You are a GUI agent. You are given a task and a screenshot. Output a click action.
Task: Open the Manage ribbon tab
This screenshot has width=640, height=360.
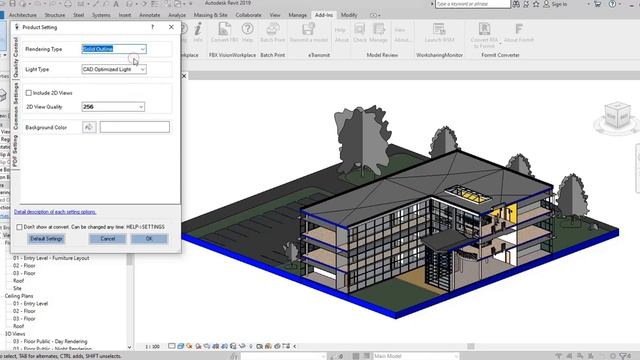(x=298, y=15)
